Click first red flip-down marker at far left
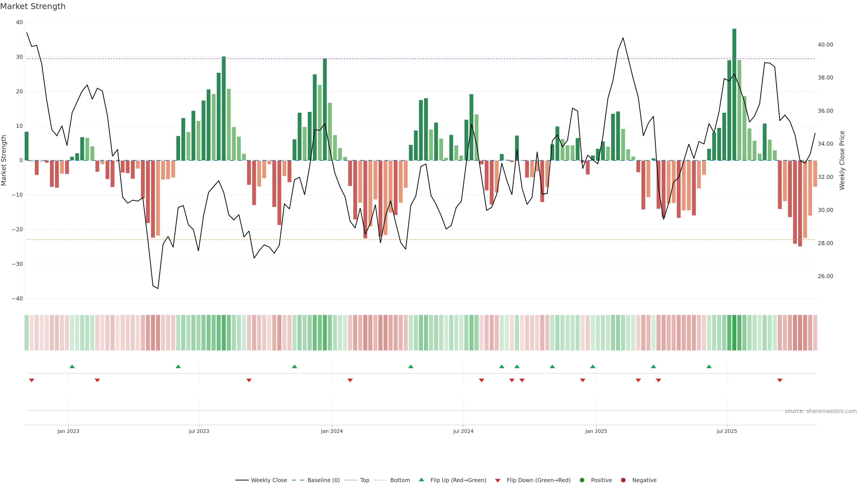This screenshot has height=488, width=868. 32,380
